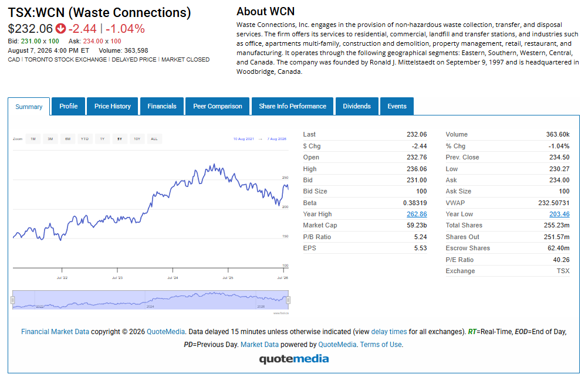The width and height of the screenshot is (588, 381).
Task: Show ALL chart history
Action: [x=154, y=139]
